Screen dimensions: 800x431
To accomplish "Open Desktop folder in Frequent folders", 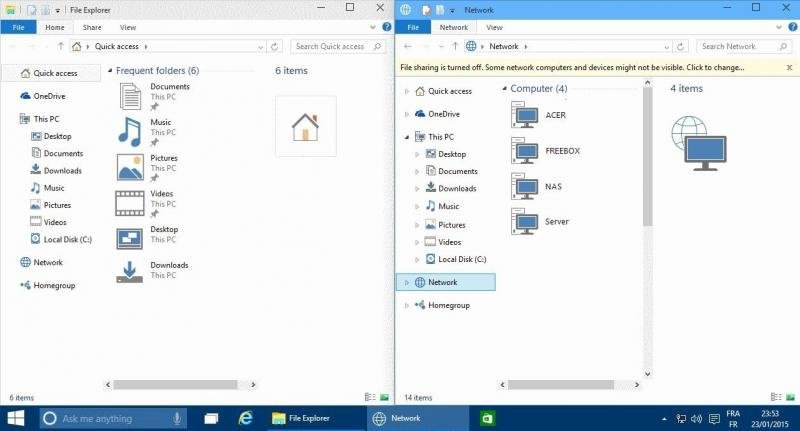I will click(147, 239).
